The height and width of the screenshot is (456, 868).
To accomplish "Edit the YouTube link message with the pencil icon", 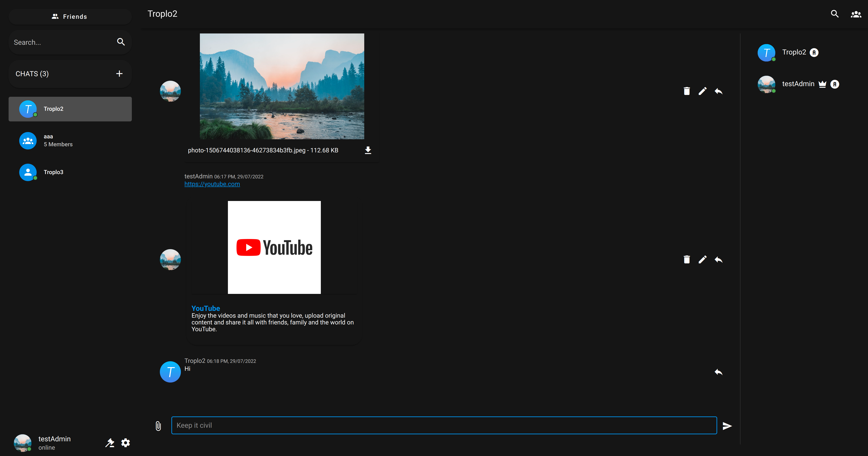I will click(702, 260).
